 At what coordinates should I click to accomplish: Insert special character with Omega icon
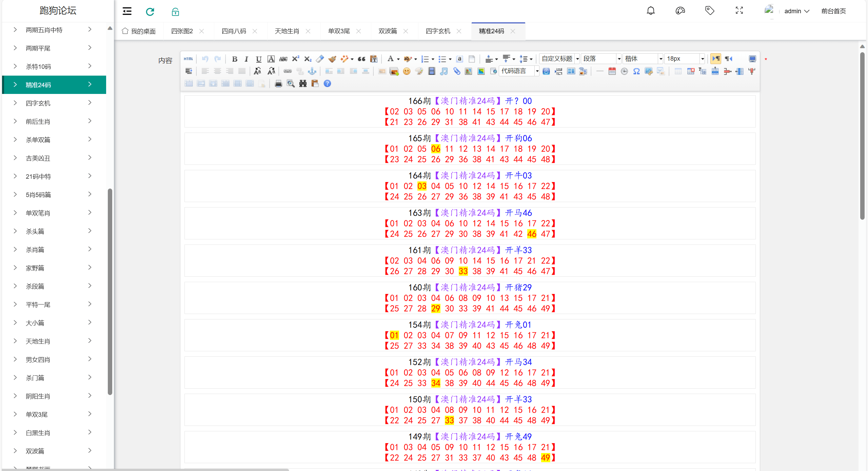pyautogui.click(x=636, y=71)
